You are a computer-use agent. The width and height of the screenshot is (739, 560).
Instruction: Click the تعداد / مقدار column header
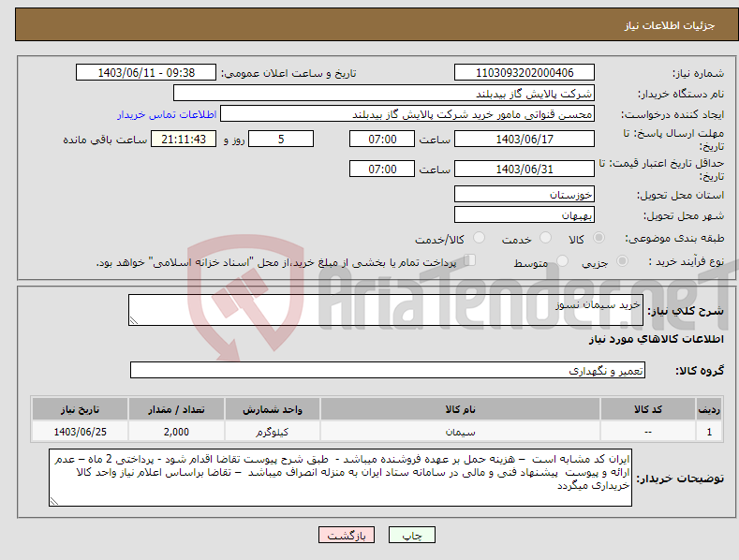click(x=176, y=409)
